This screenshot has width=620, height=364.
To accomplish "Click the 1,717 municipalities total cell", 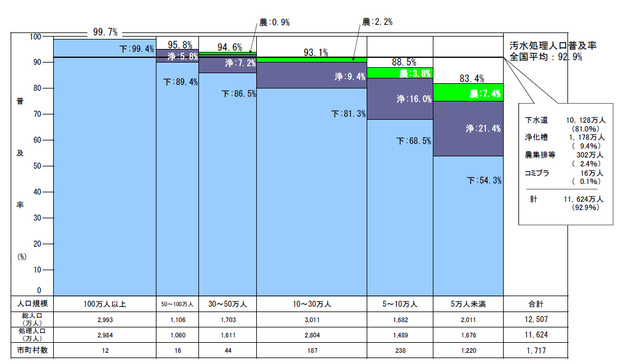I will coord(536,350).
